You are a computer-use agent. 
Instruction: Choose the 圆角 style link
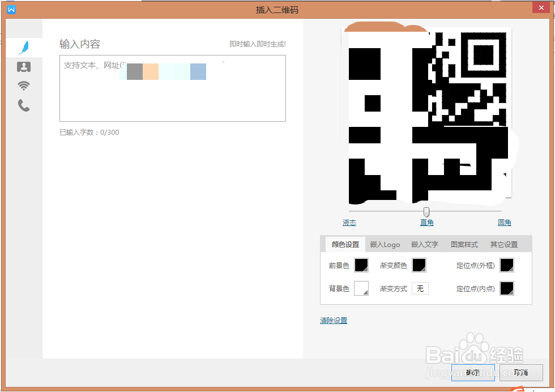point(505,223)
